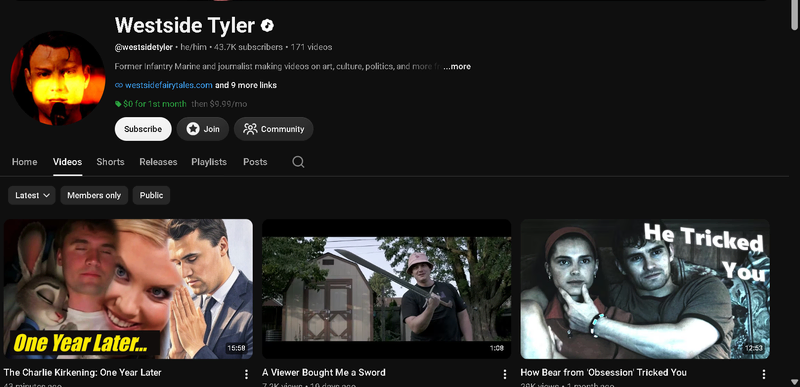Click the 'then $9.99/mo' price text
Screen dimensions: 800x387
tap(219, 104)
